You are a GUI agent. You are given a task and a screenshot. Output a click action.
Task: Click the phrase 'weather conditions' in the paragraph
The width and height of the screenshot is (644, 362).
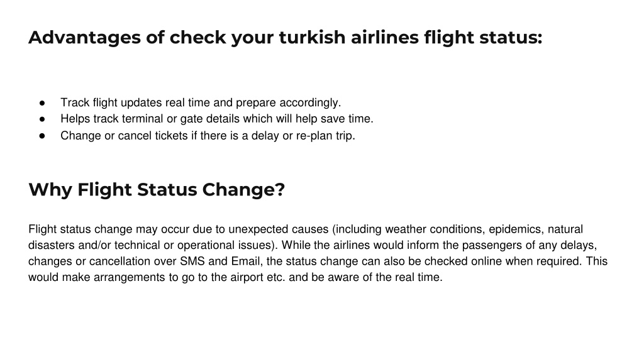click(435, 229)
